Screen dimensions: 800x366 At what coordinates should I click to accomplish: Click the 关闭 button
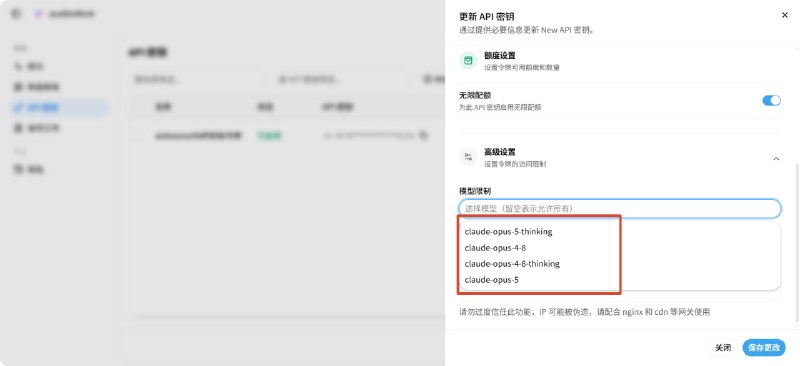[722, 348]
